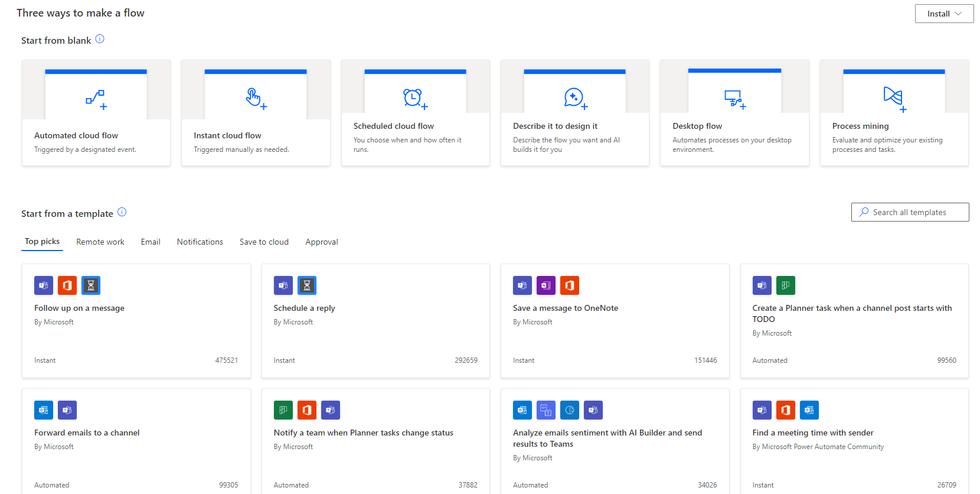
Task: Select the Save to cloud tab
Action: coord(264,242)
